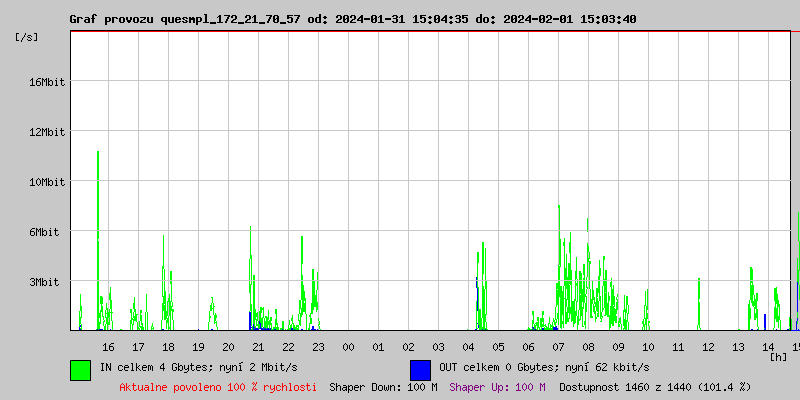
Task: Select hour 13 on the time axis
Action: click(x=738, y=347)
